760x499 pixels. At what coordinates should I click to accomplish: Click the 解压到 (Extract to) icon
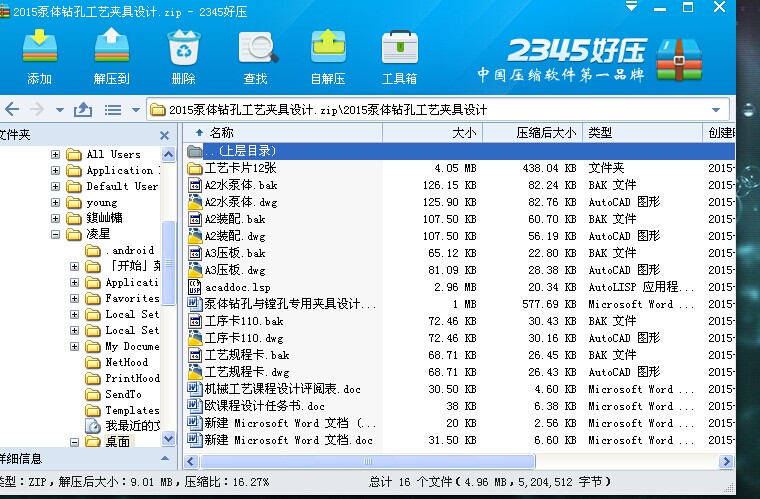pos(111,46)
